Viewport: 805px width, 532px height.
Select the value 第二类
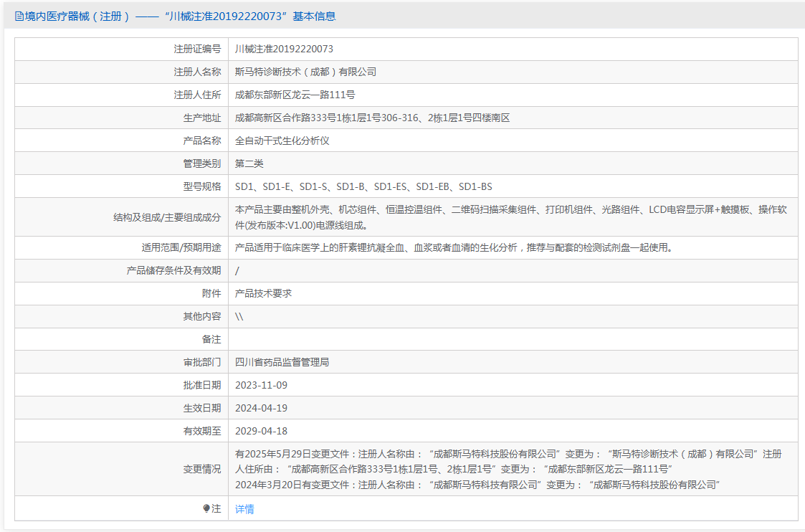click(249, 163)
